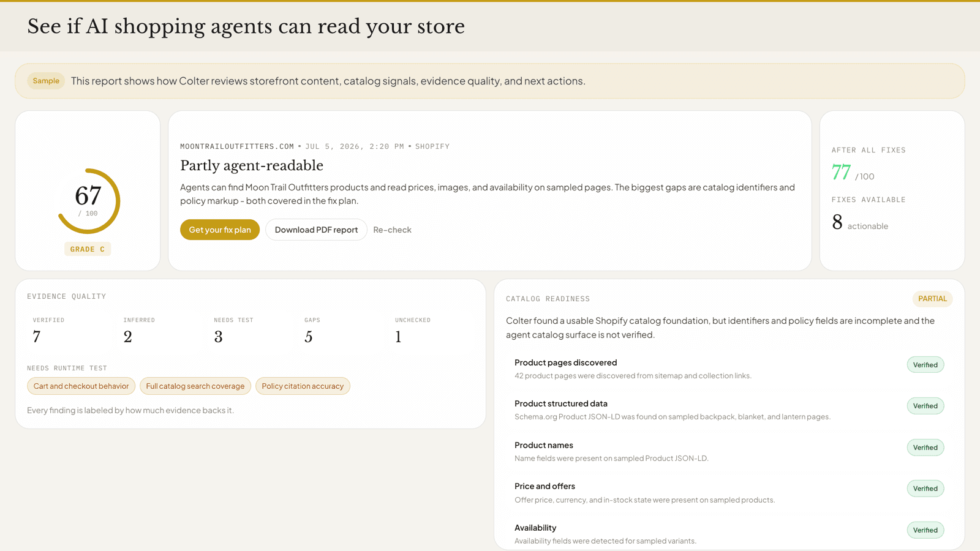Click Verified badge for Product pages discovered
The image size is (980, 551).
pos(925,365)
